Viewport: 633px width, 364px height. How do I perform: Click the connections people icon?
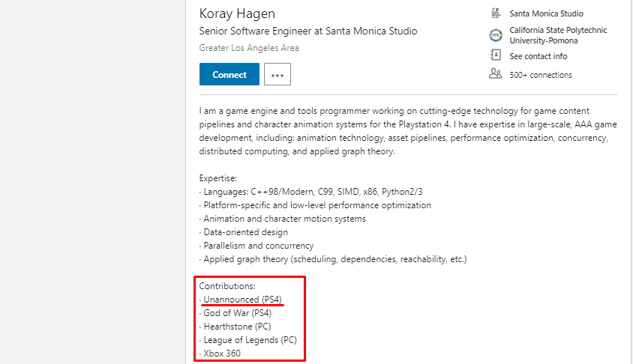point(495,73)
